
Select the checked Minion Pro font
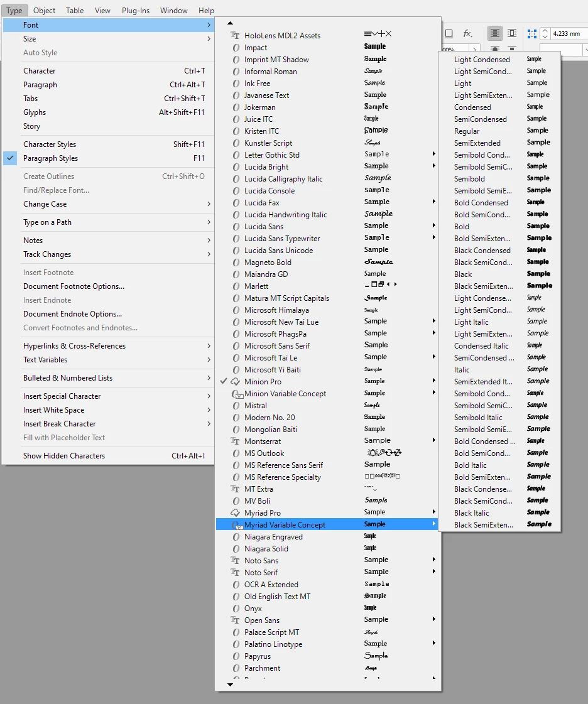tap(327, 382)
